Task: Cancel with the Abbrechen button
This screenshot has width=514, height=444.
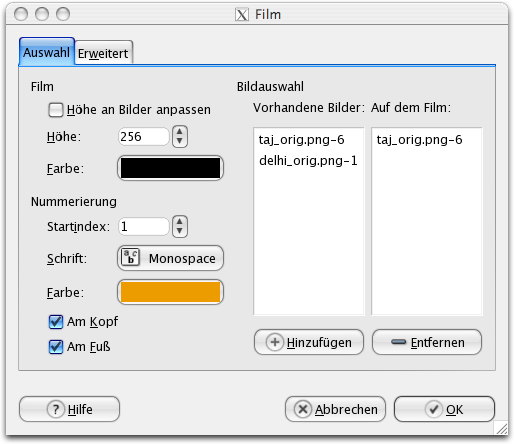Action: click(x=335, y=409)
